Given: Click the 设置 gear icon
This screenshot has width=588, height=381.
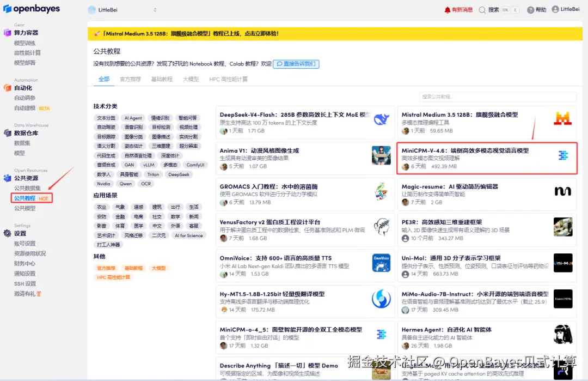Looking at the screenshot, I should coord(7,233).
